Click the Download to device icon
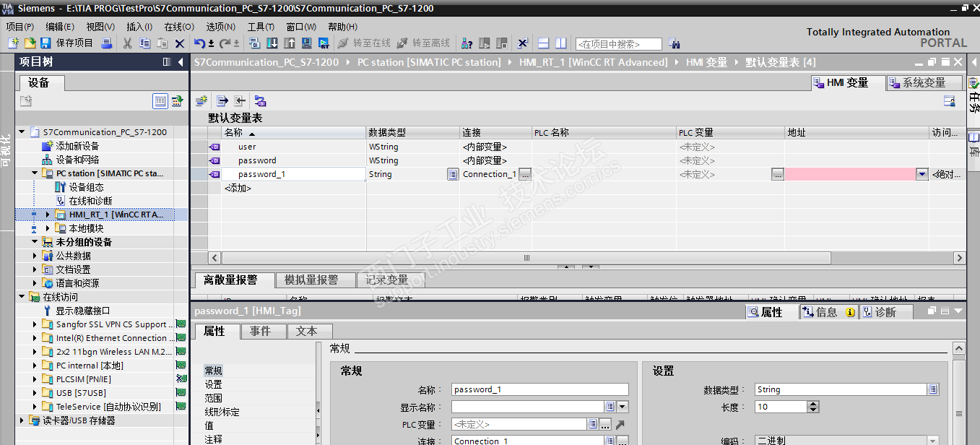The width and height of the screenshot is (980, 445). pyautogui.click(x=272, y=43)
